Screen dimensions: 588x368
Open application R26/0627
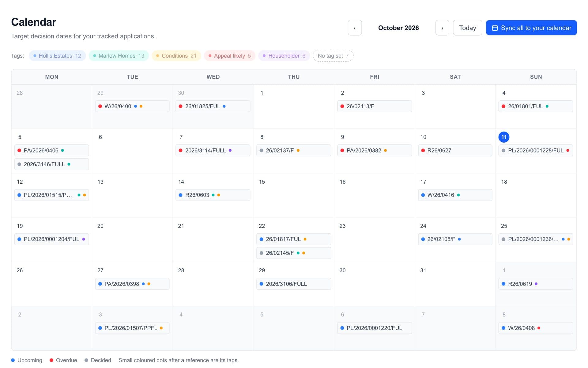click(x=455, y=151)
